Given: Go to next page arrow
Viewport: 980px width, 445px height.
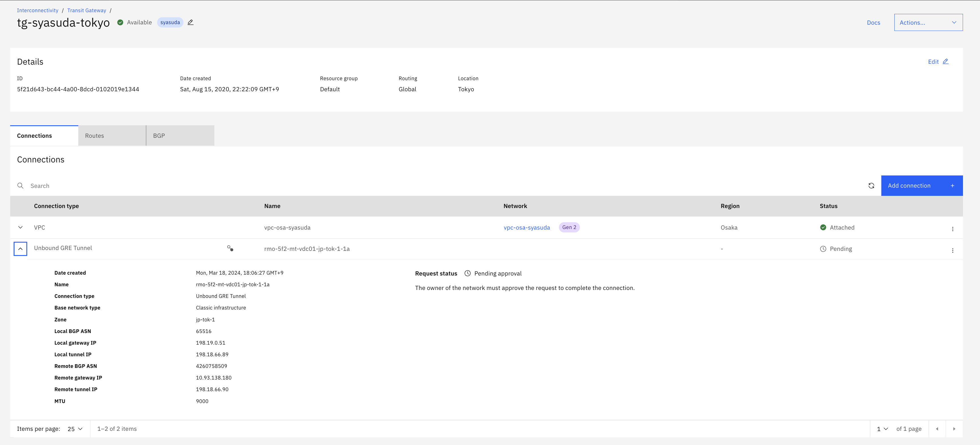Looking at the screenshot, I should pos(954,429).
